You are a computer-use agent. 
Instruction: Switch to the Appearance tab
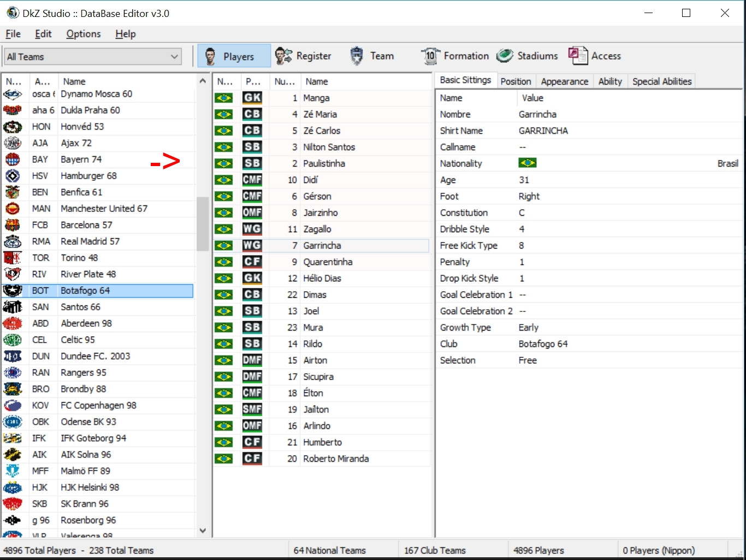[565, 81]
